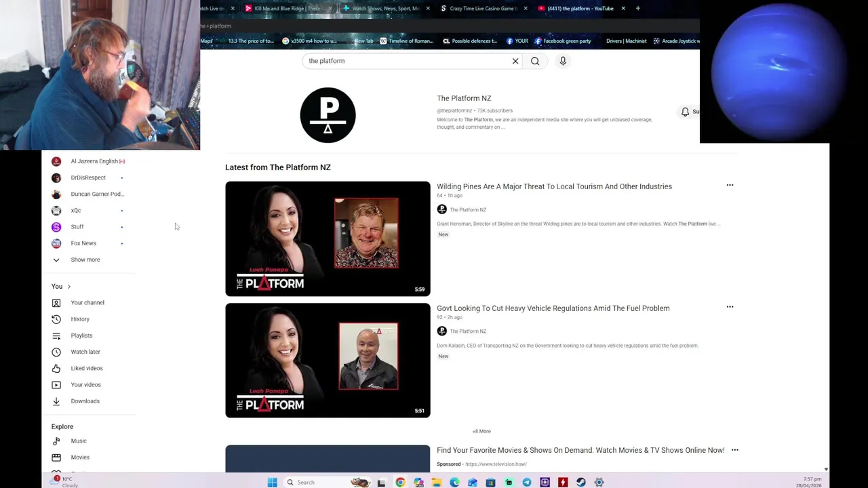This screenshot has height=488, width=868.
Task: Launch Chrome from the taskbar
Action: click(x=400, y=483)
